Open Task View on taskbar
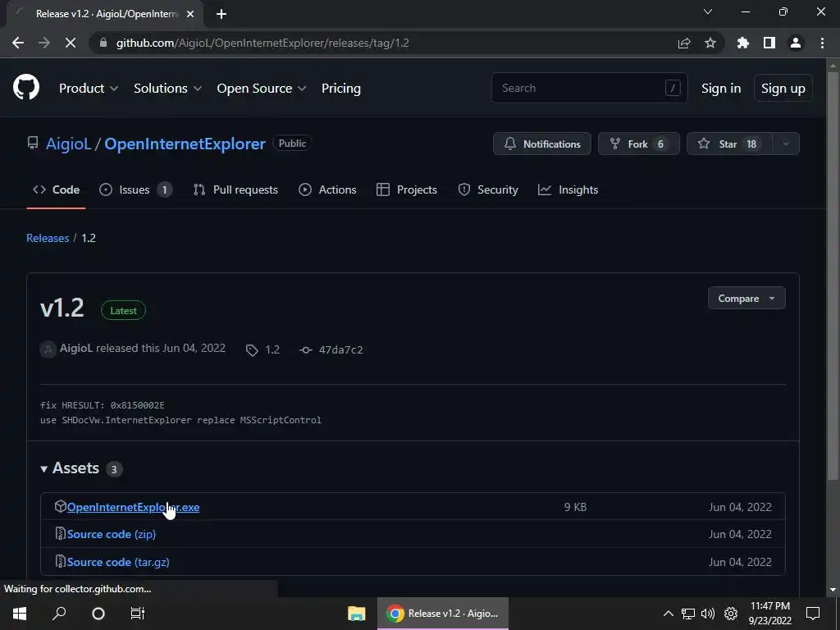The width and height of the screenshot is (840, 630). [x=138, y=614]
